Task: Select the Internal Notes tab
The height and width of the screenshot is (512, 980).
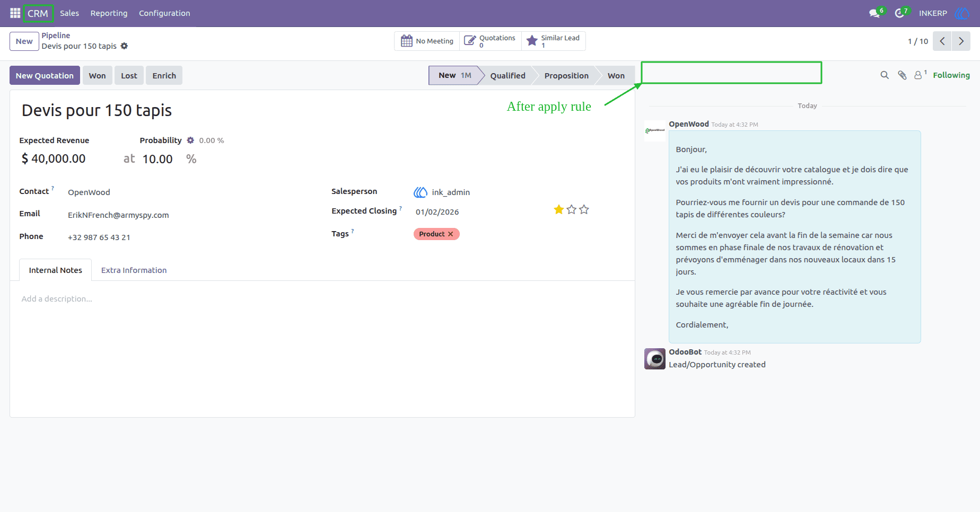Action: [56, 270]
